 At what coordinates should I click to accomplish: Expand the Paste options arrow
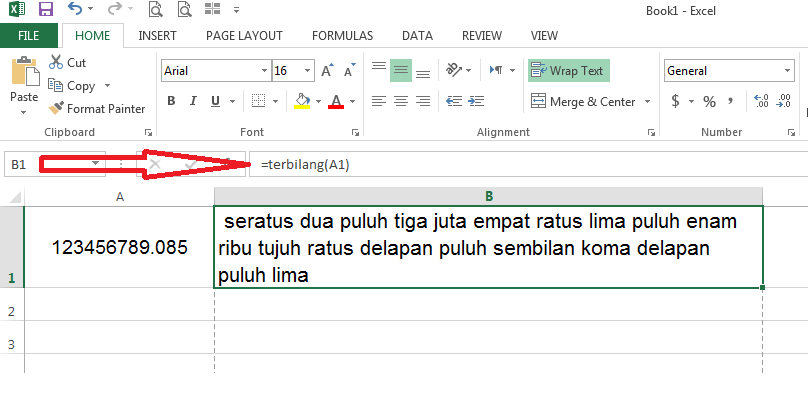point(24,113)
